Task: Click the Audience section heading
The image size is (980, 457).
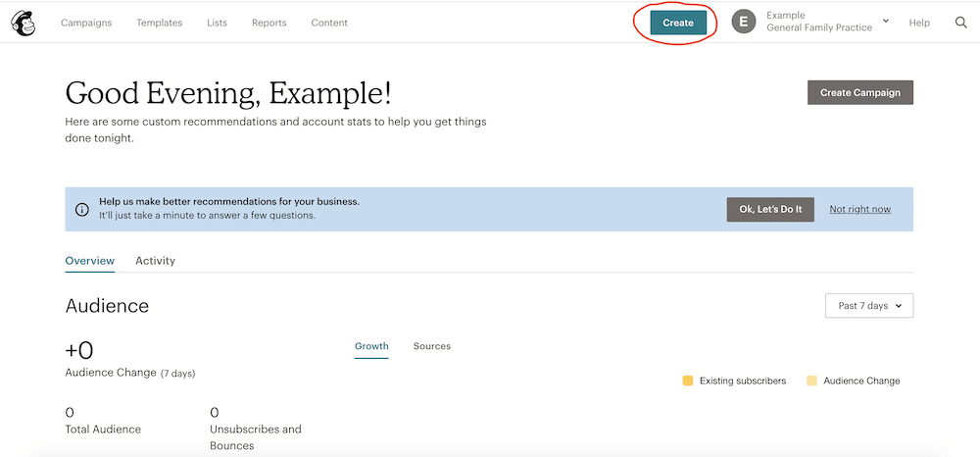Action: [x=107, y=306]
